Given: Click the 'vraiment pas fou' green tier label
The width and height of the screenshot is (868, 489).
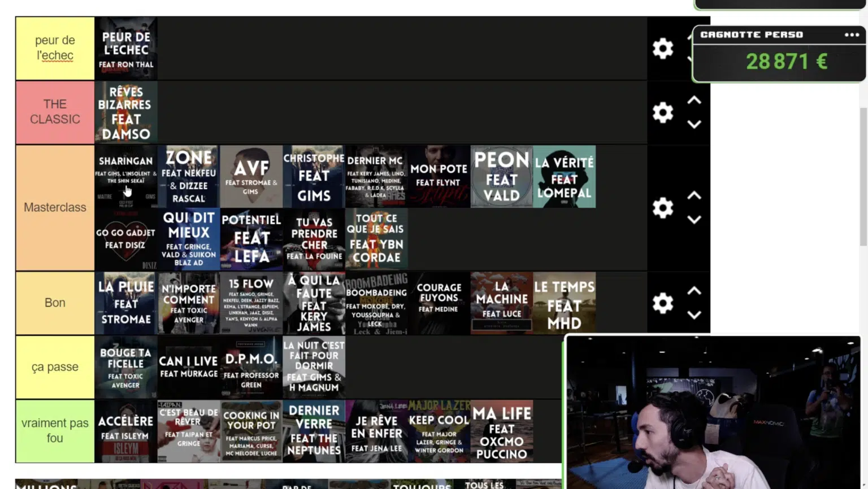Looking at the screenshot, I should [x=55, y=431].
